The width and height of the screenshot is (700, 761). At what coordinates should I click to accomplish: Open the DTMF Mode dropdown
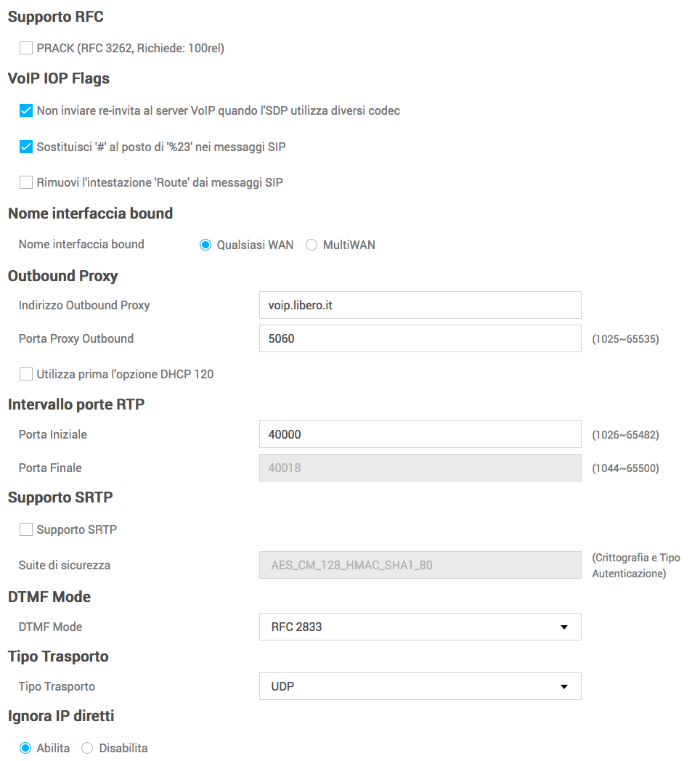pos(420,627)
